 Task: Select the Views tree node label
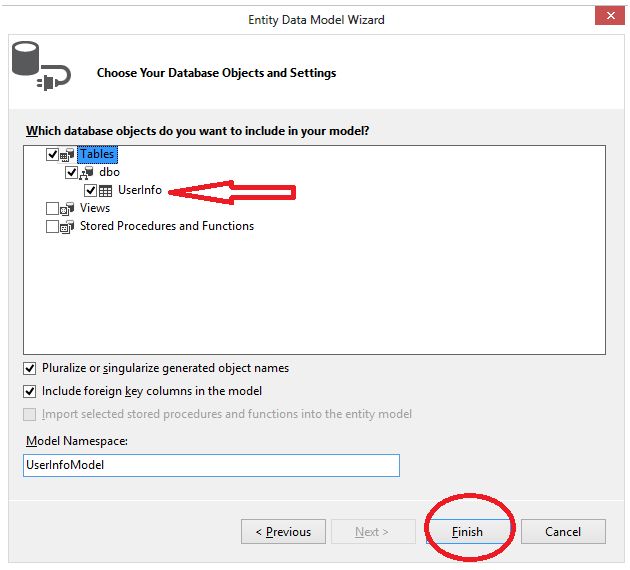(x=95, y=208)
